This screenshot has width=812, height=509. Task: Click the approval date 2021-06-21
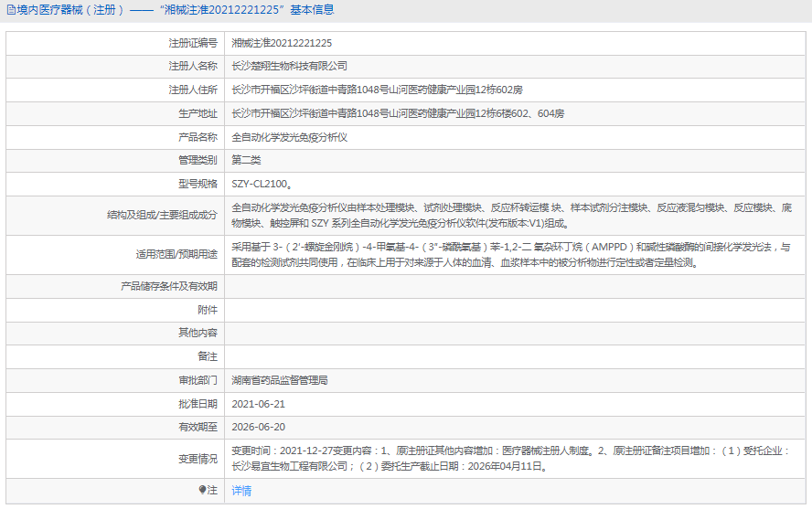[259, 404]
